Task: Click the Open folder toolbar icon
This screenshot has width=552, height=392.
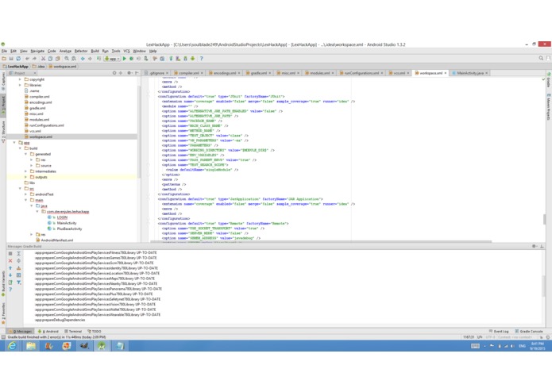Action: pyautogui.click(x=4, y=59)
